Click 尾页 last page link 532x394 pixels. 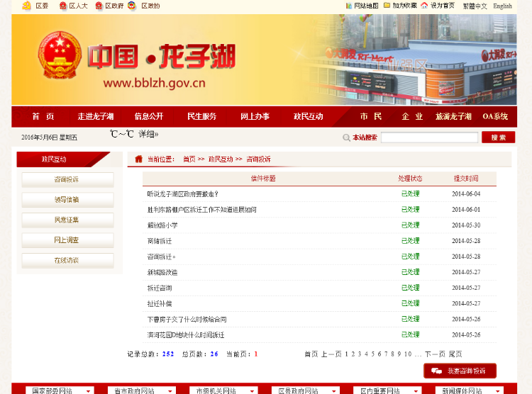[x=455, y=354]
